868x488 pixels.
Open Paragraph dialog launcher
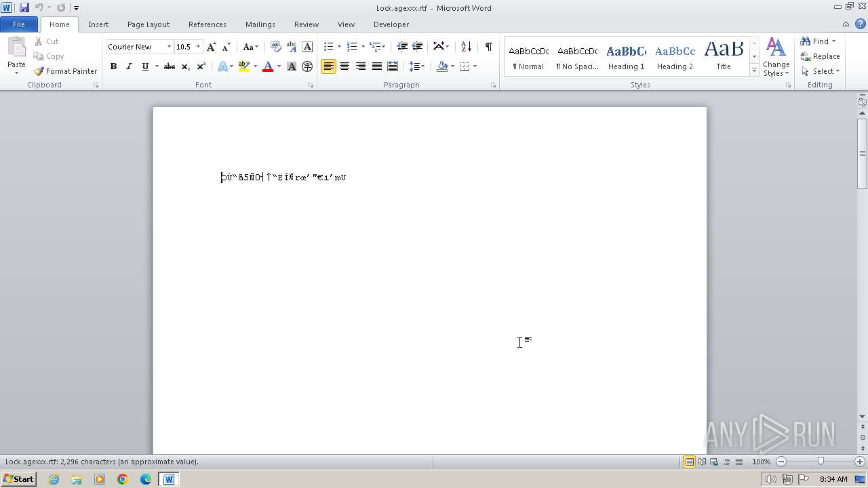(x=493, y=85)
